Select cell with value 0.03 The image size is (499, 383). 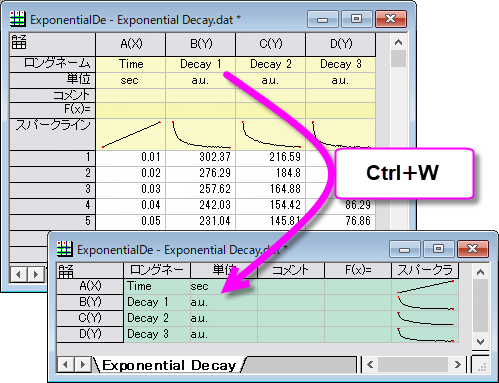131,189
